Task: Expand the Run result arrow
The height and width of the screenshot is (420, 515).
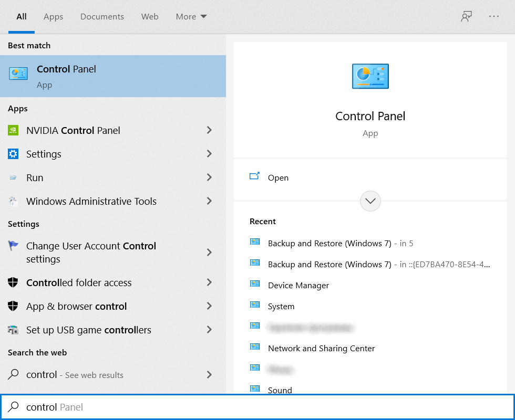Action: pos(209,177)
